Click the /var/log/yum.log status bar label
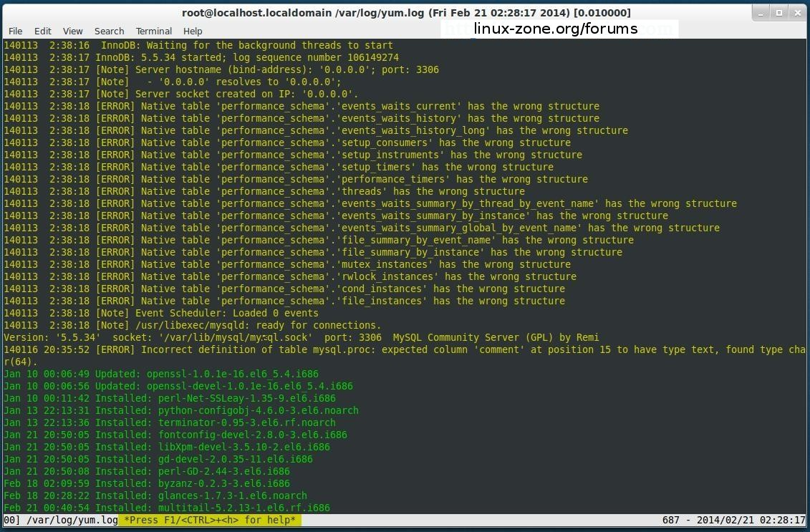 point(72,520)
